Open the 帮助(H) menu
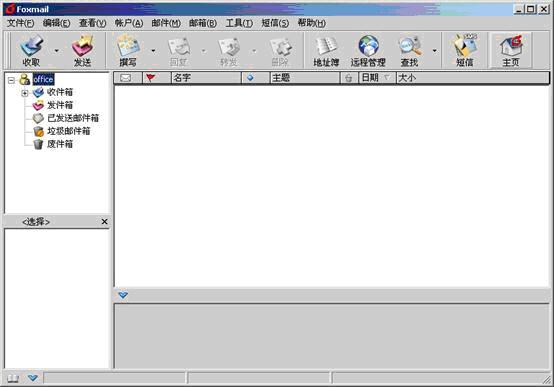The image size is (554, 387). [x=311, y=23]
